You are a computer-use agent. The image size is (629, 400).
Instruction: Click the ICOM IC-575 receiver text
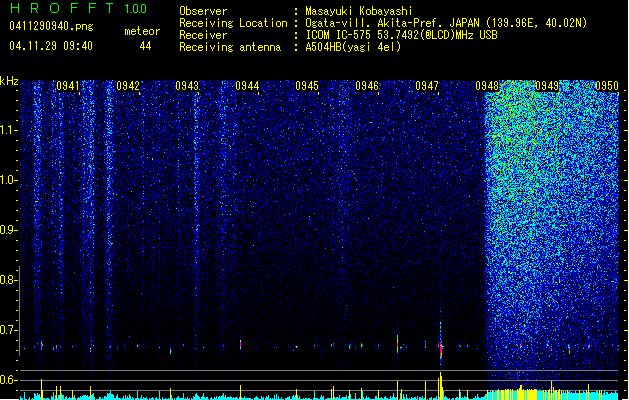point(401,35)
